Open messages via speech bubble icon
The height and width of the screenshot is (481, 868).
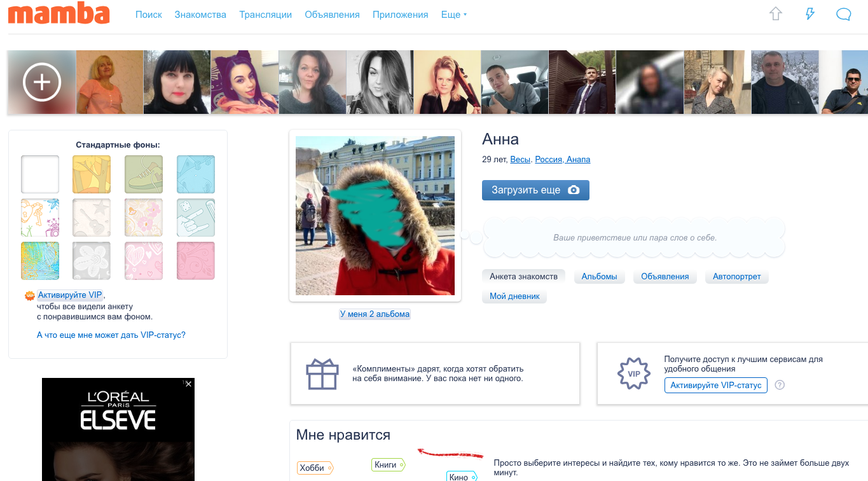844,14
